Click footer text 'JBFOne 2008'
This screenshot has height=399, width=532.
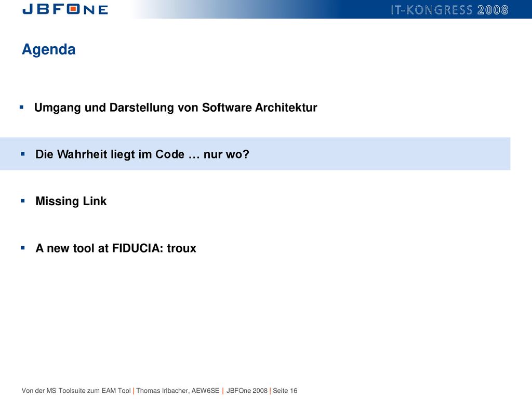point(247,391)
